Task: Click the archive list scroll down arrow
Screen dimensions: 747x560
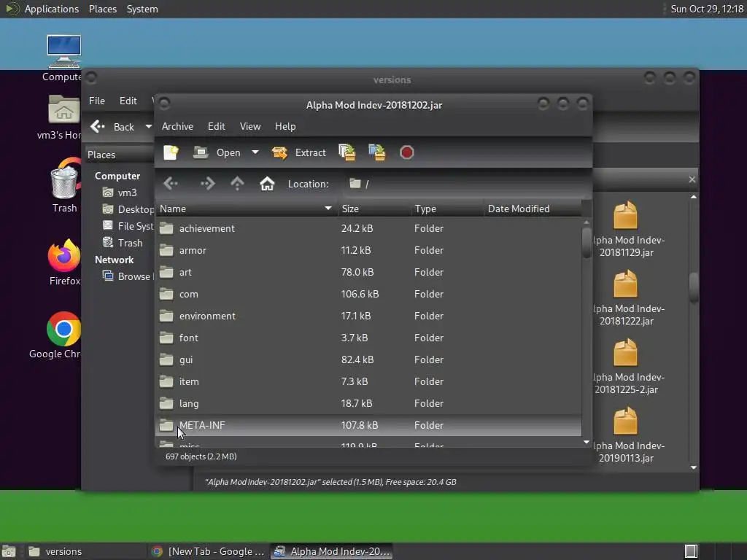Action: click(587, 443)
